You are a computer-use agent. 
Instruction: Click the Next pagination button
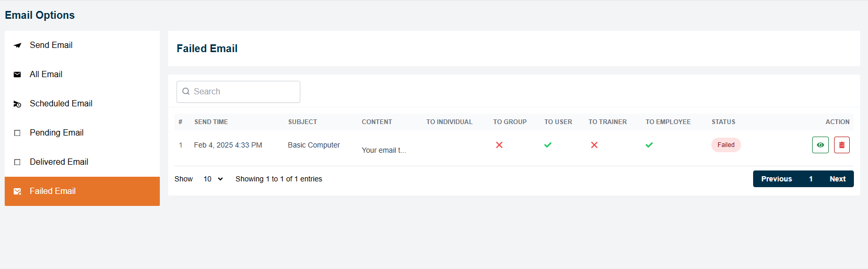[837, 179]
